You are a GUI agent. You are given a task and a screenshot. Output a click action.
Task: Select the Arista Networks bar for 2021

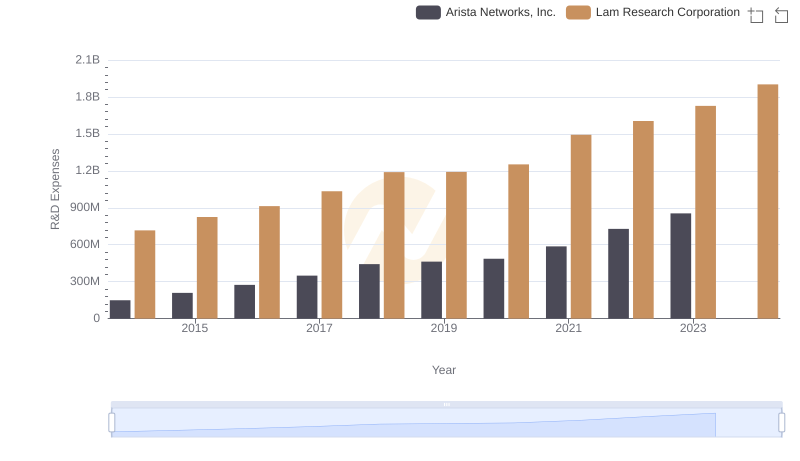pyautogui.click(x=556, y=282)
